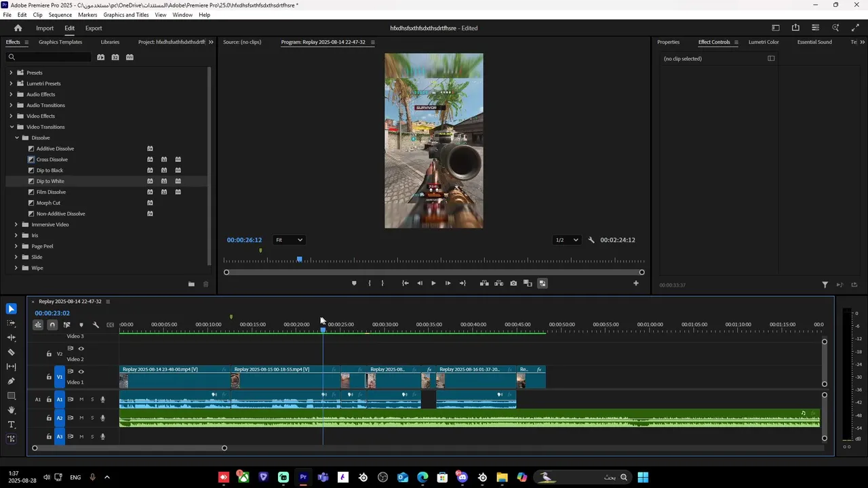Toggle insert sequences as nests button

click(38, 325)
